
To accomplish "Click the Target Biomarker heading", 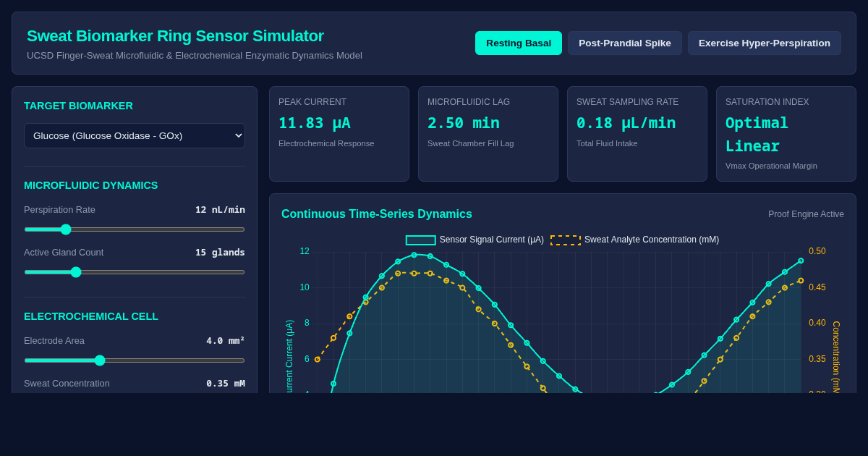I will [78, 106].
